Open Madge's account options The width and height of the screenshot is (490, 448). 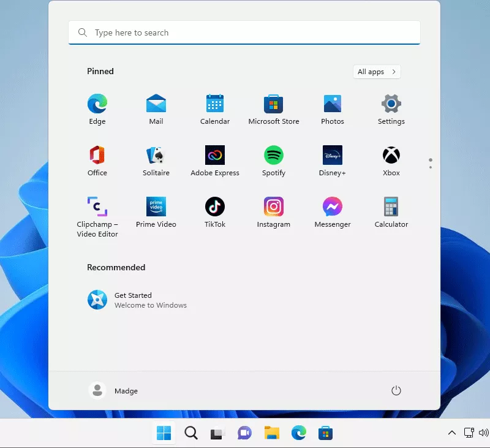tap(113, 390)
